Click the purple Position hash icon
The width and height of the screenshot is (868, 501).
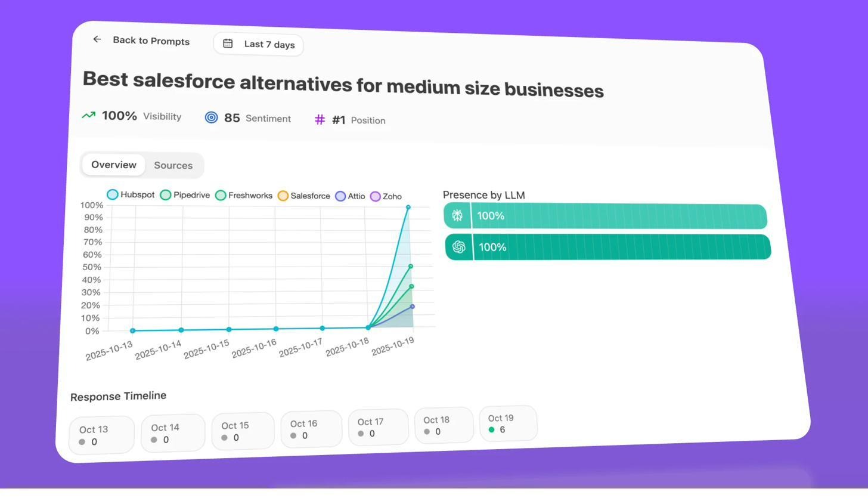click(x=320, y=120)
